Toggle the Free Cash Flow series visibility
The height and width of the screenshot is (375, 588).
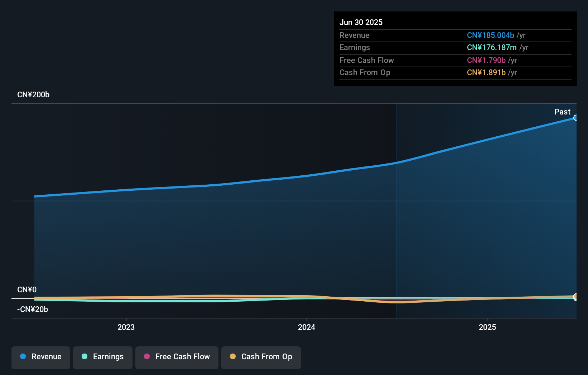coord(177,357)
